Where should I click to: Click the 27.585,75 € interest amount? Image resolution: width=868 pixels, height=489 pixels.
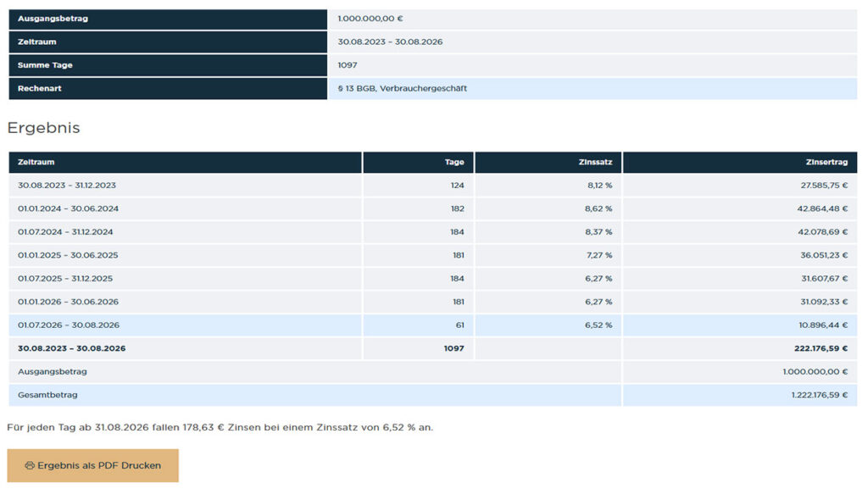[824, 186]
